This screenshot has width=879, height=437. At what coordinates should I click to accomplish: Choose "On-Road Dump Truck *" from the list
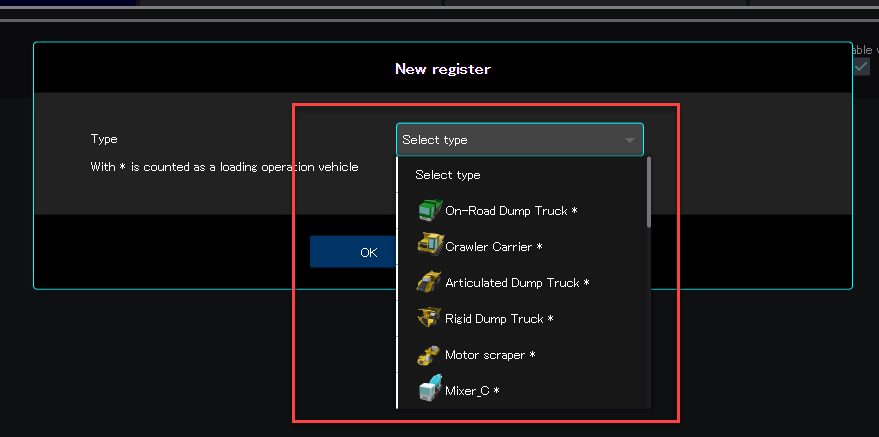(x=521, y=211)
